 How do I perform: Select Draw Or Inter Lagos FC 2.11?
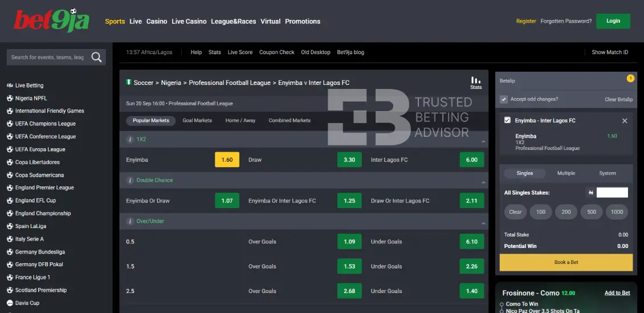(x=472, y=201)
